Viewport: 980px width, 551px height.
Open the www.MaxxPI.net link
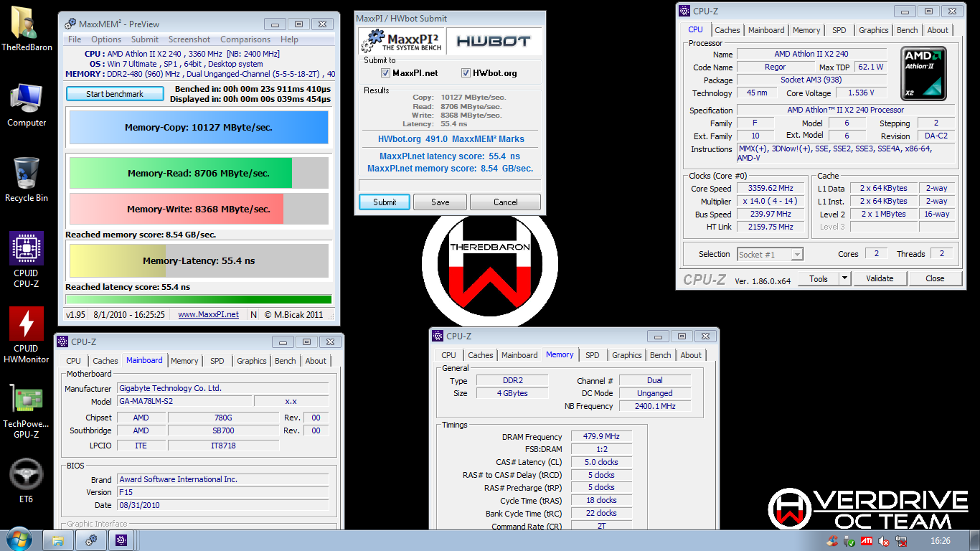point(208,314)
